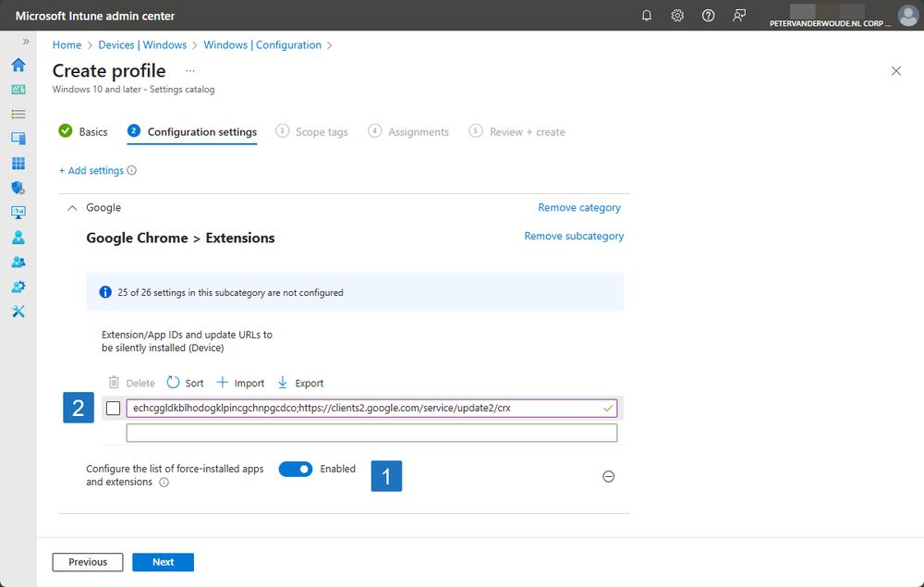Screen dimensions: 924x587
Task: Click the Previous button
Action: point(88,562)
